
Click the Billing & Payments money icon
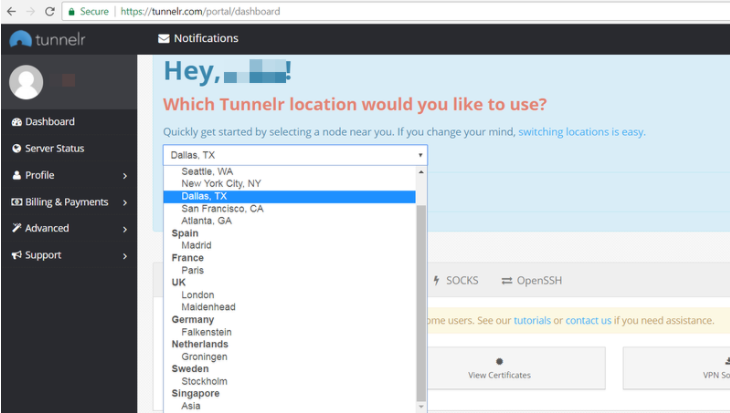click(x=17, y=202)
